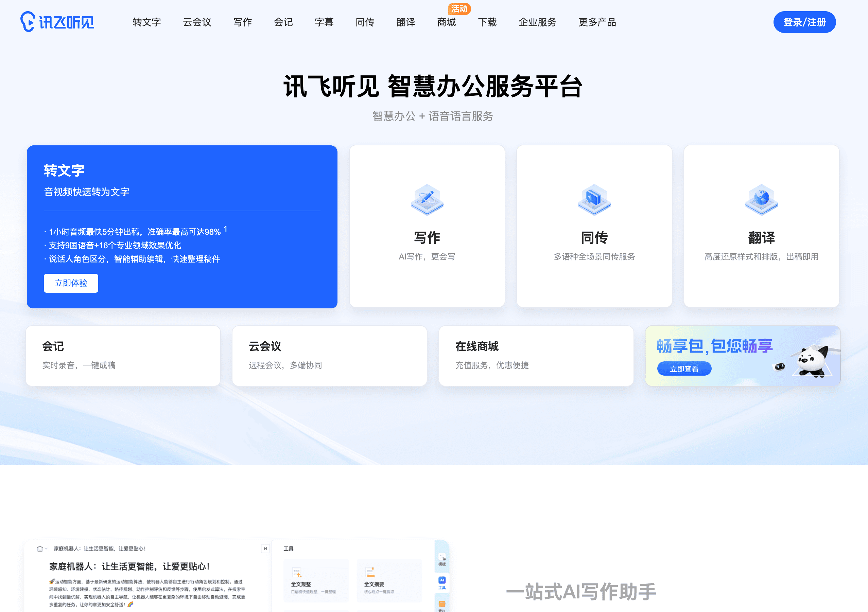Open 翻译 in the top navigation
The height and width of the screenshot is (612, 868).
[x=406, y=22]
